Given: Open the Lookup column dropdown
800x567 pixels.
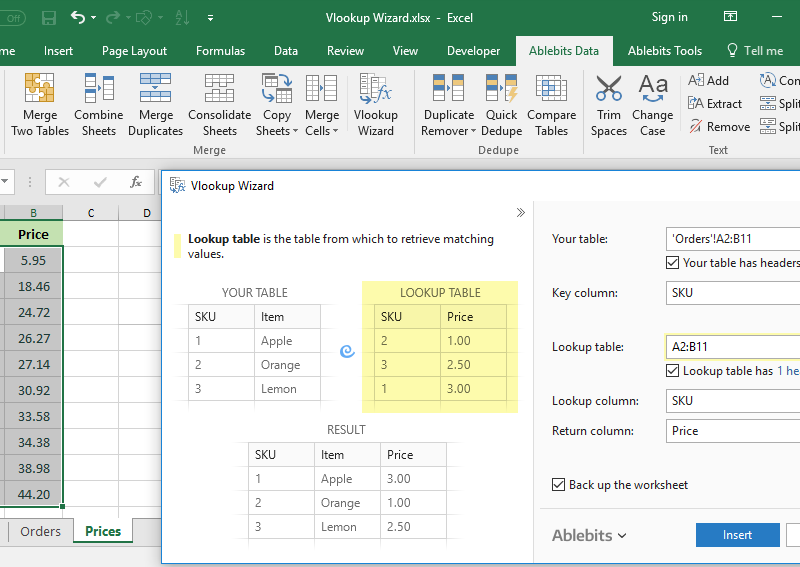Looking at the screenshot, I should click(x=733, y=401).
